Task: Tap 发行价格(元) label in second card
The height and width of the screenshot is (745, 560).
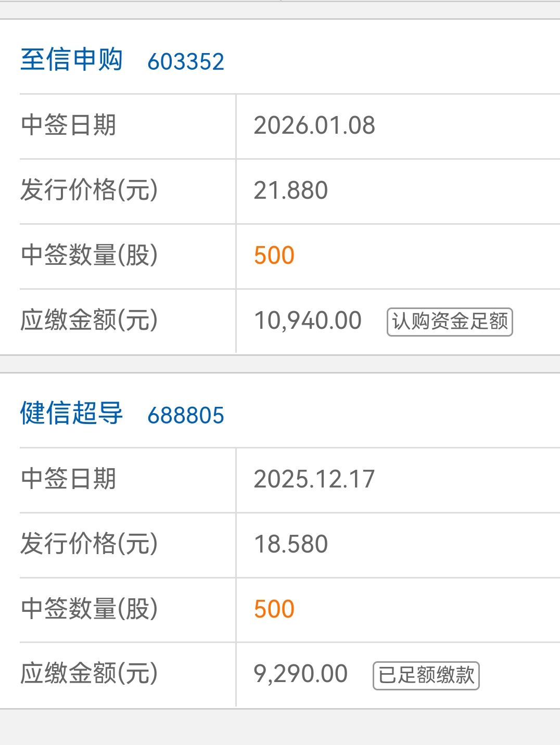Action: 89,544
